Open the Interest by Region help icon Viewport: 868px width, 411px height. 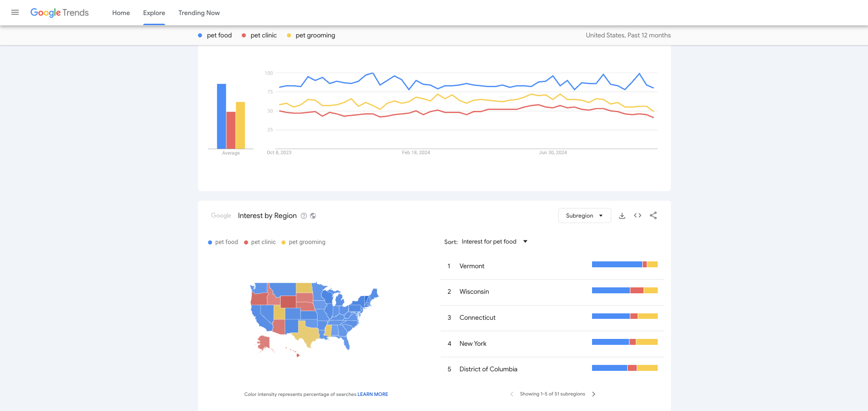pos(304,216)
